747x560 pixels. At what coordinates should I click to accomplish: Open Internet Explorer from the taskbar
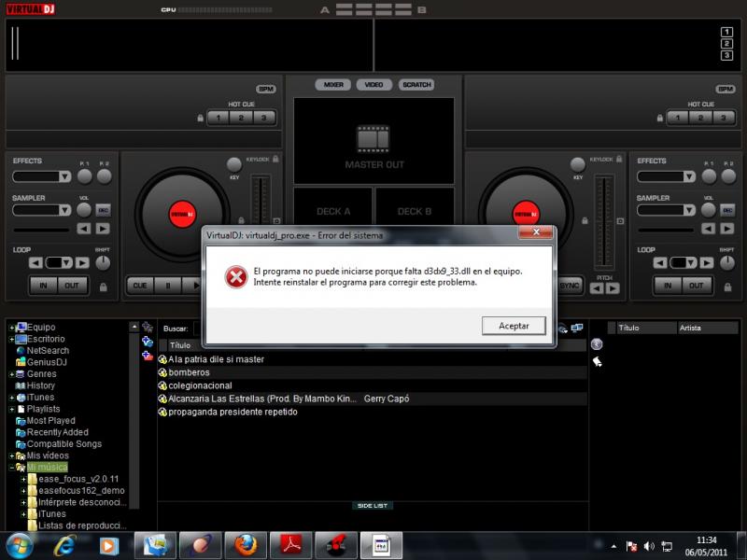pyautogui.click(x=63, y=546)
